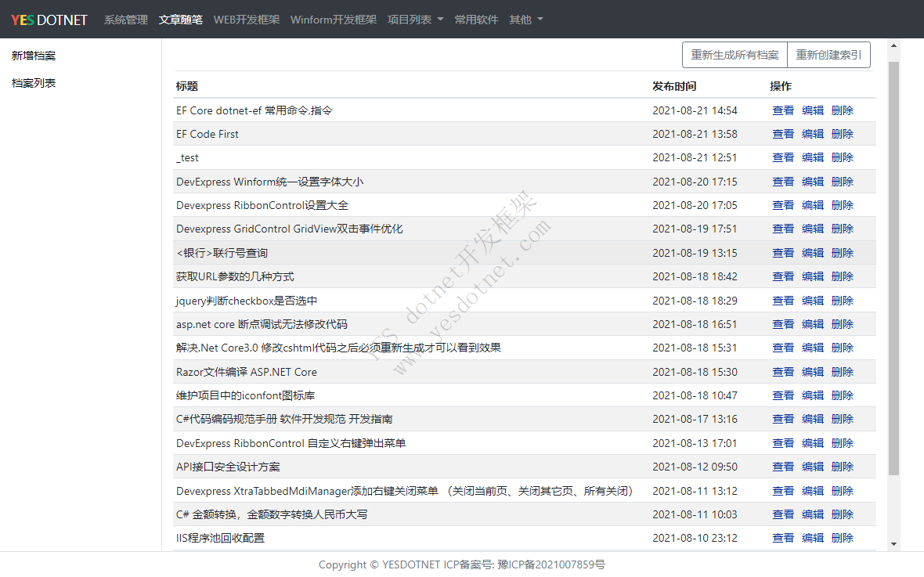View API接口安全设计方案 entry
Image resolution: width=924 pixels, height=577 pixels.
(x=783, y=467)
